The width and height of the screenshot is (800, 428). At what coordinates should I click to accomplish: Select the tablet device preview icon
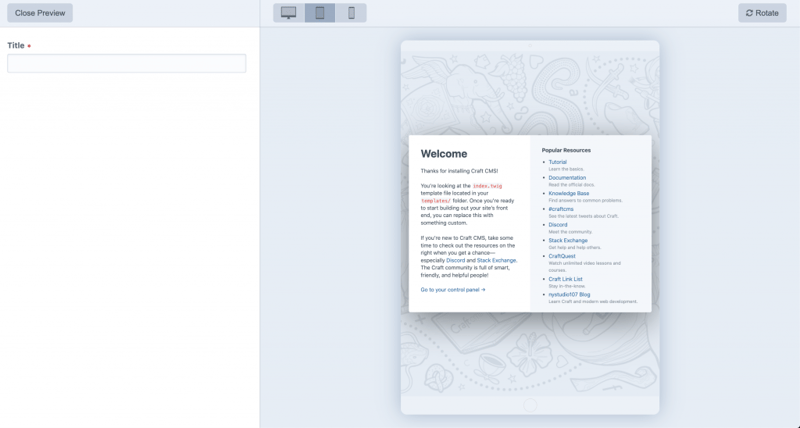320,13
